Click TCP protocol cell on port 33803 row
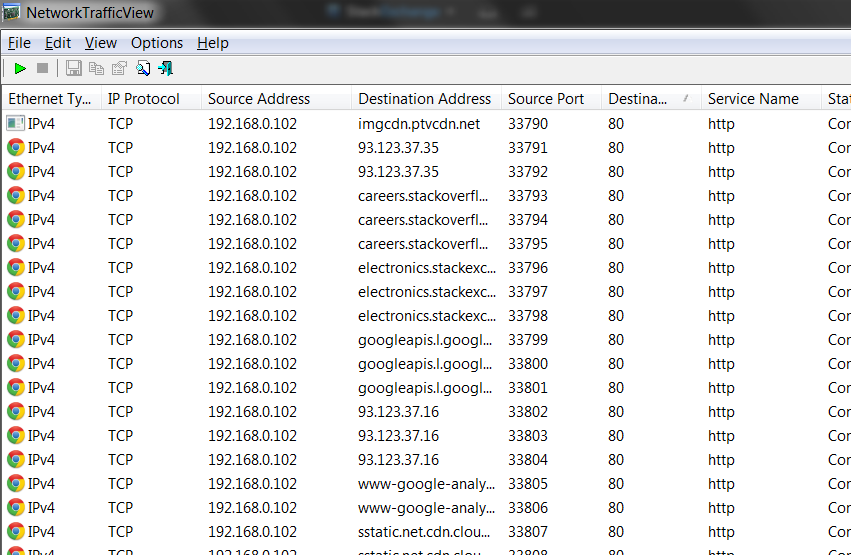The image size is (851, 555). point(120,436)
